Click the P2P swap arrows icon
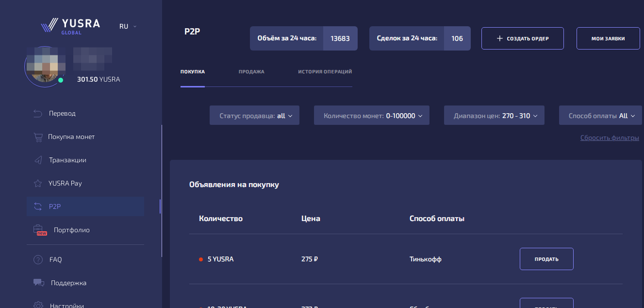The width and height of the screenshot is (644, 308). 38,207
